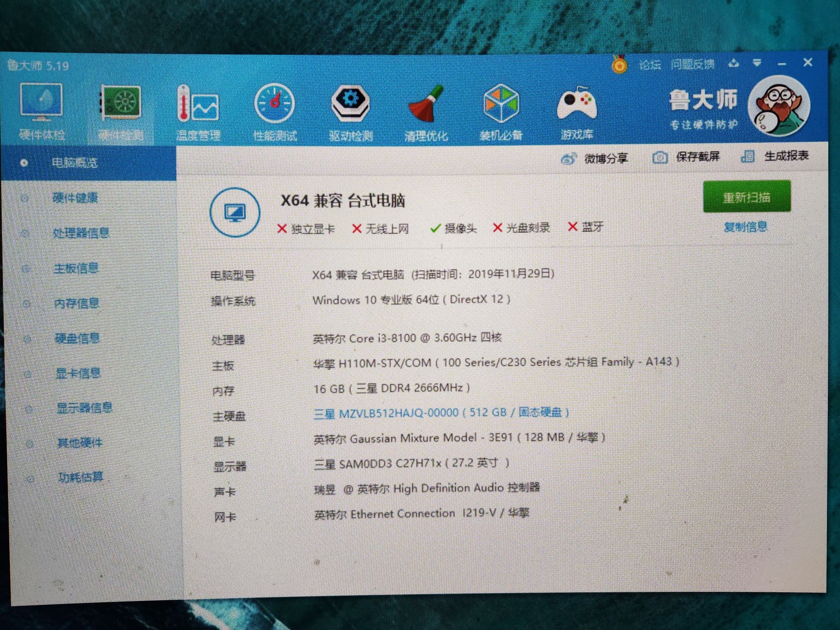Click the green 重新扫描 rescan button
This screenshot has height=630, width=840.
[747, 197]
